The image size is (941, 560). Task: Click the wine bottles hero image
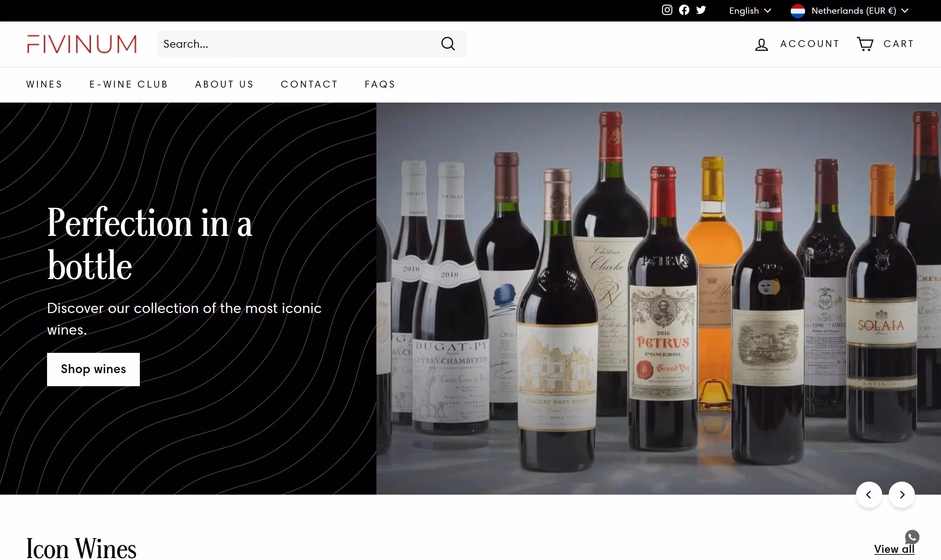click(658, 299)
